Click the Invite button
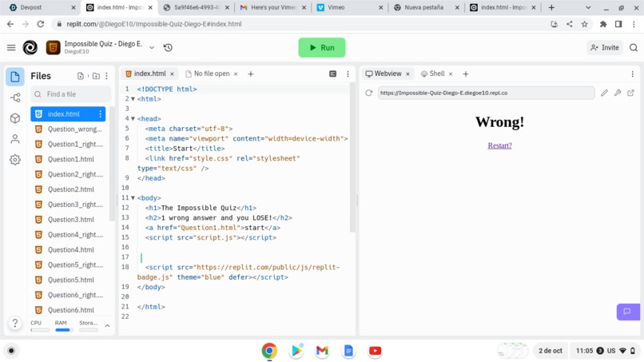 pos(604,48)
